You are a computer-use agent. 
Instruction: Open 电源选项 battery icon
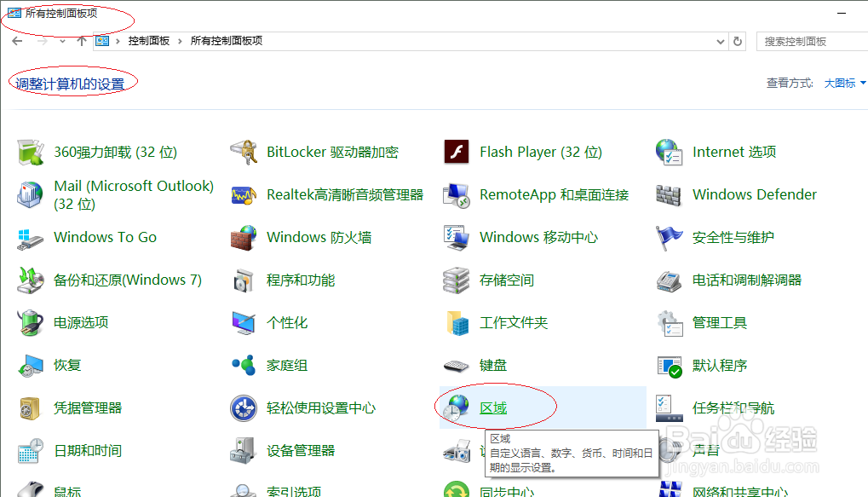[x=31, y=322]
